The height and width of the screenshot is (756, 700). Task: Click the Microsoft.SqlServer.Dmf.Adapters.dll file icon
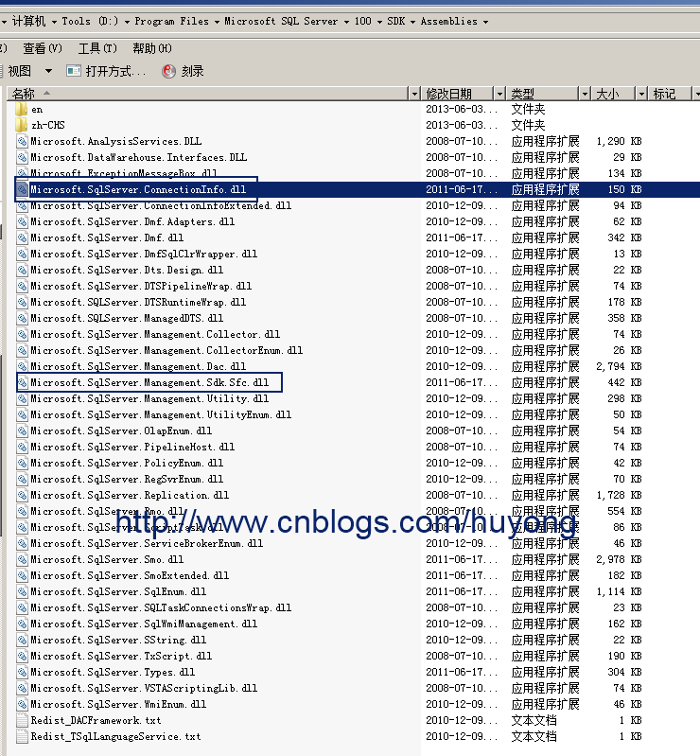tap(22, 221)
